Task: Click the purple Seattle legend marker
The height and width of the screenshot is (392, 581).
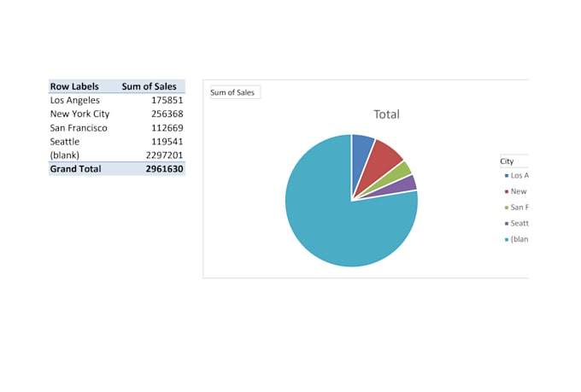Action: (x=507, y=224)
